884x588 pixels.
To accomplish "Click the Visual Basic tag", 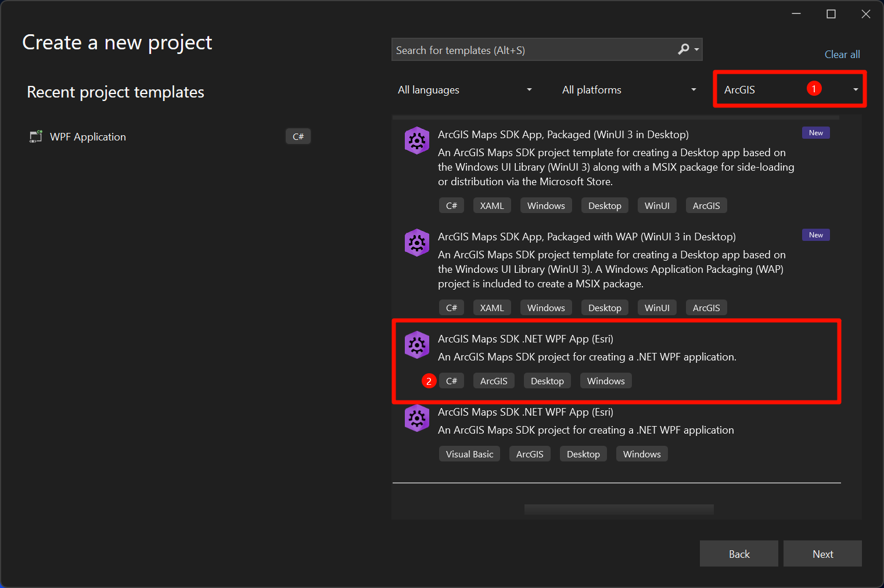I will tap(469, 454).
